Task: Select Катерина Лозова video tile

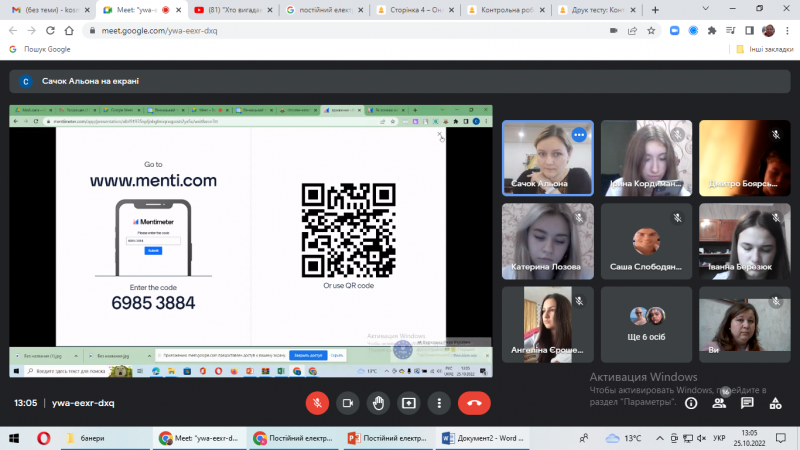Action: (547, 241)
